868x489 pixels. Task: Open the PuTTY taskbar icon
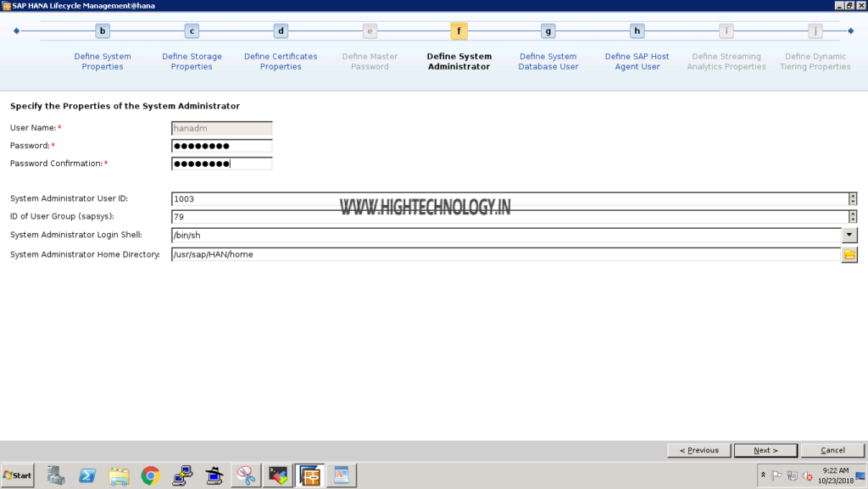(182, 475)
